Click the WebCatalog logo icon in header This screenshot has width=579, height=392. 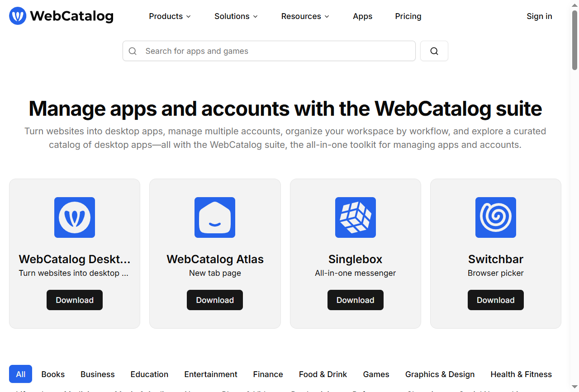coord(18,16)
